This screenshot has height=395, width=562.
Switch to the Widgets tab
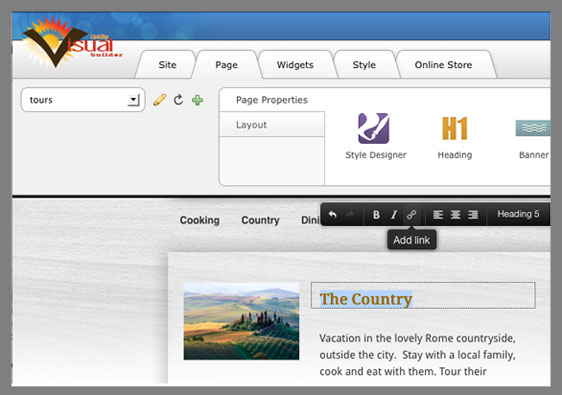point(295,65)
